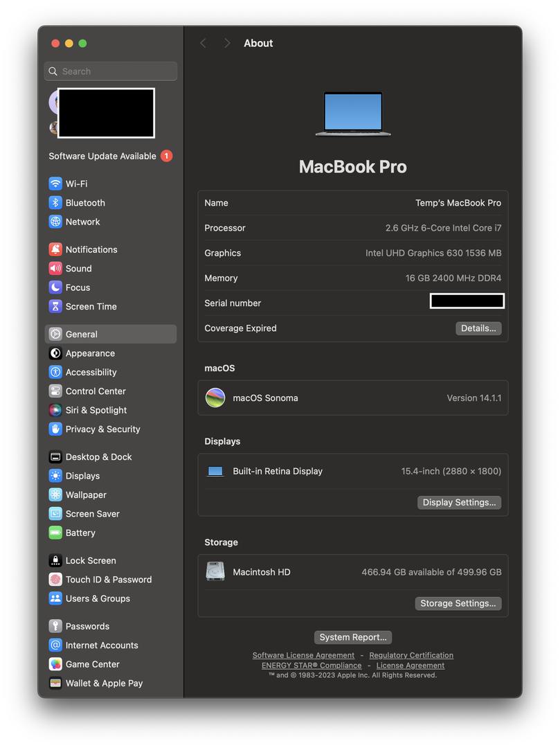Open Accessibility icon in sidebar
Screen dimensions: 560x748
tap(55, 372)
